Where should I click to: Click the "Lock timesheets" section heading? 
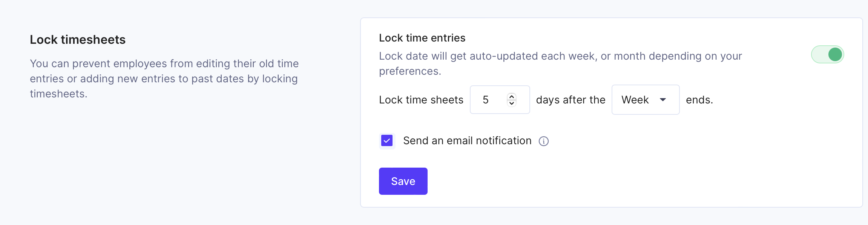(78, 40)
